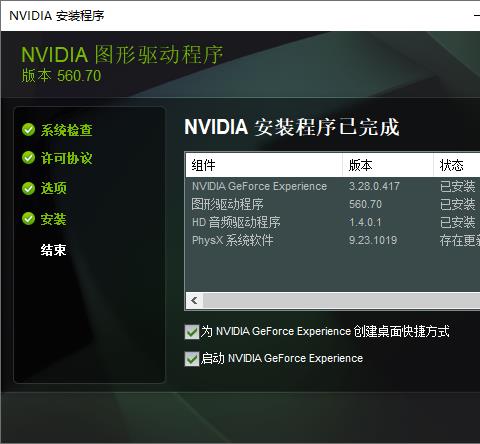Image resolution: width=480 pixels, height=444 pixels.
Task: Select the 安装 step
Action: click(x=54, y=219)
